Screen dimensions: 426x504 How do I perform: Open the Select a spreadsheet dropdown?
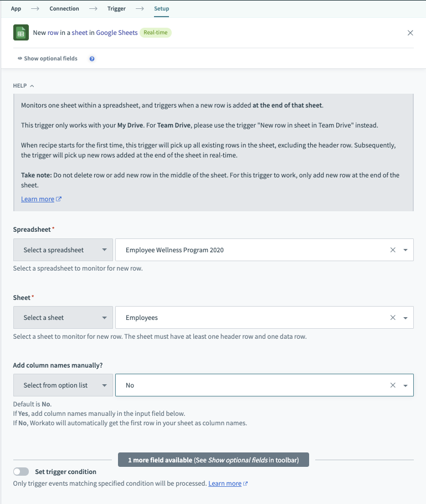coord(63,250)
